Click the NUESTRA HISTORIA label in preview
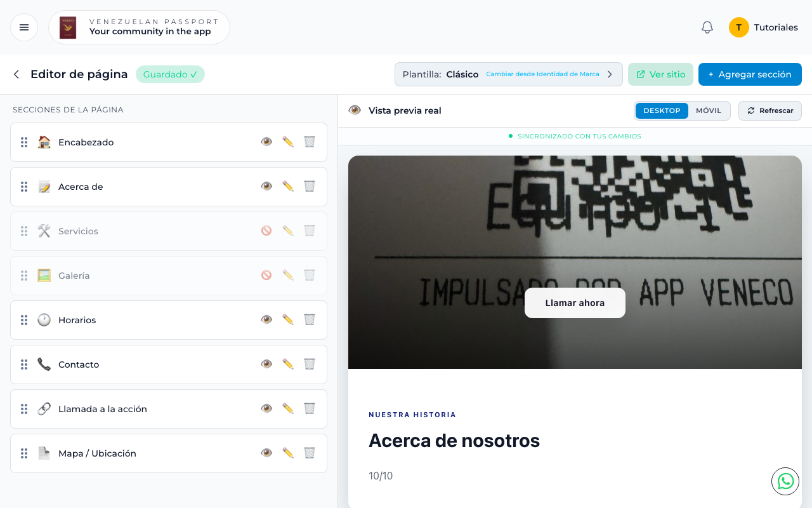The width and height of the screenshot is (812, 508). [x=412, y=415]
